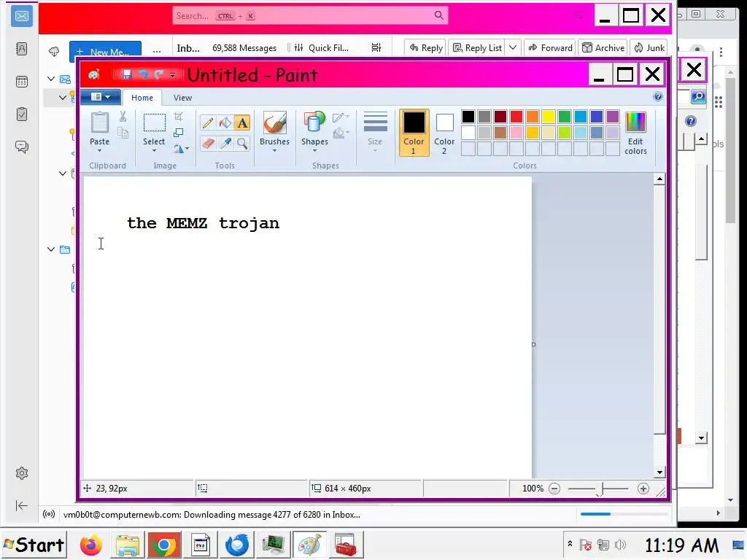Click the Thunderbird Mail icon in sidebar

[x=22, y=16]
